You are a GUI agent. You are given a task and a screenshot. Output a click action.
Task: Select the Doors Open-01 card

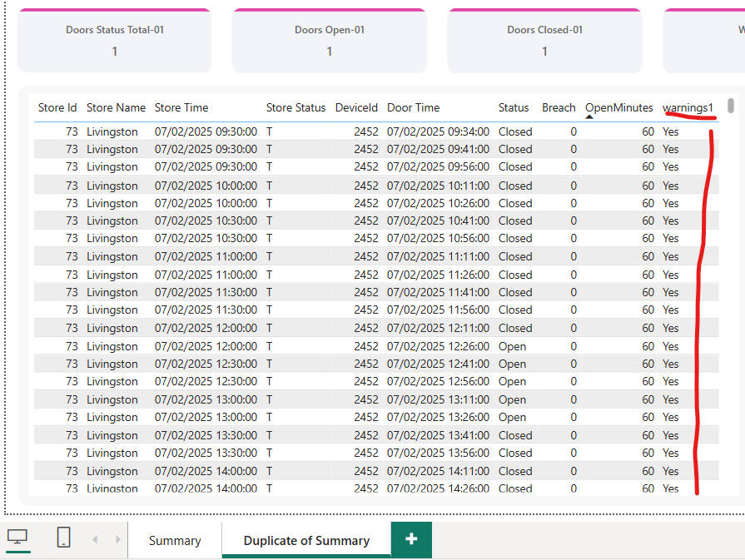(330, 41)
